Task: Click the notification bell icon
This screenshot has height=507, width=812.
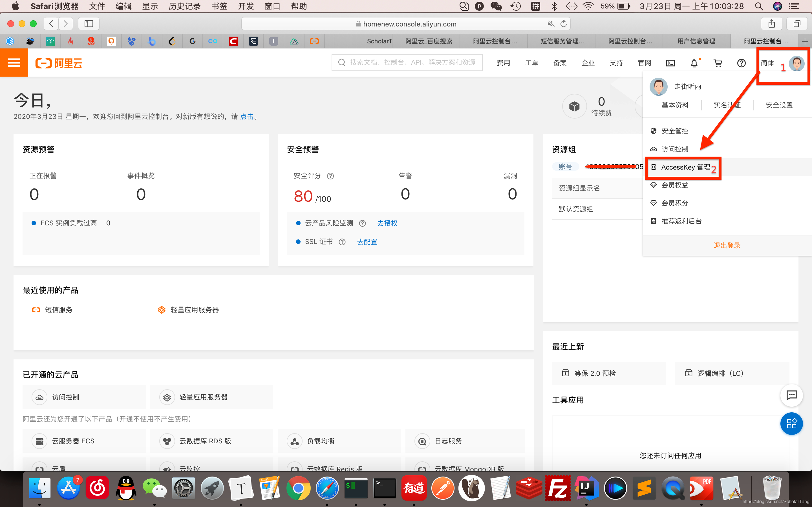Action: click(x=694, y=63)
